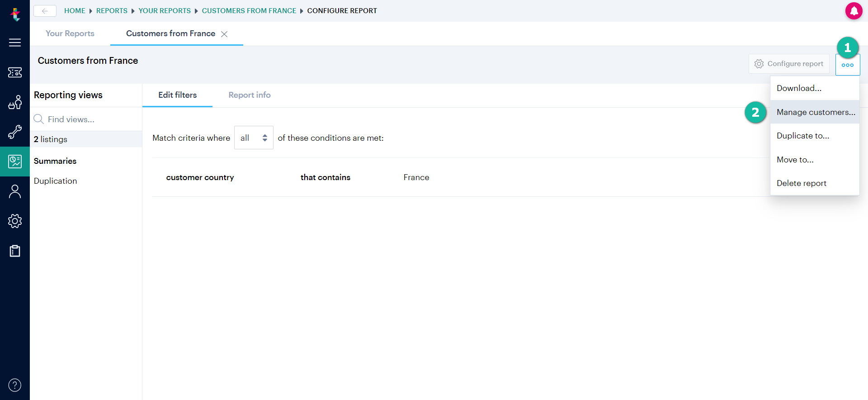Click the notifications bell icon
868x400 pixels.
[854, 11]
